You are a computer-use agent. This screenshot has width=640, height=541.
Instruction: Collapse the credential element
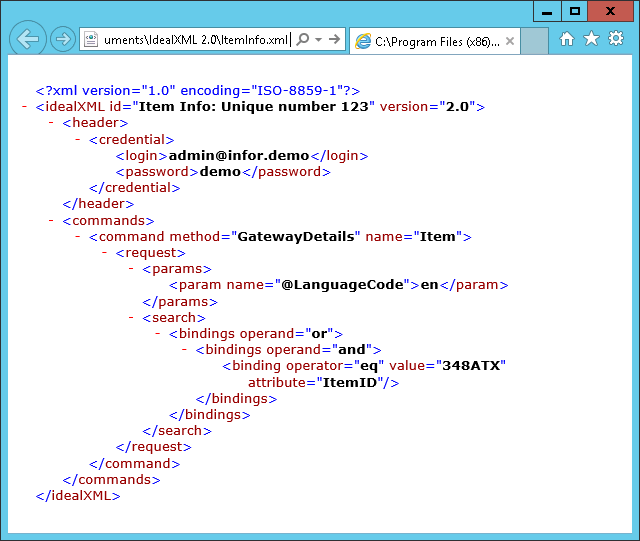coord(78,140)
